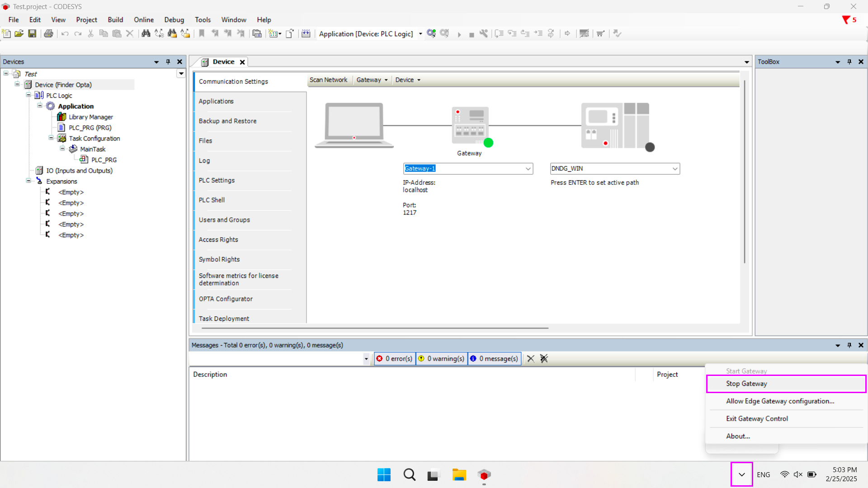868x488 pixels.
Task: Click the Scan Network button
Action: [328, 80]
